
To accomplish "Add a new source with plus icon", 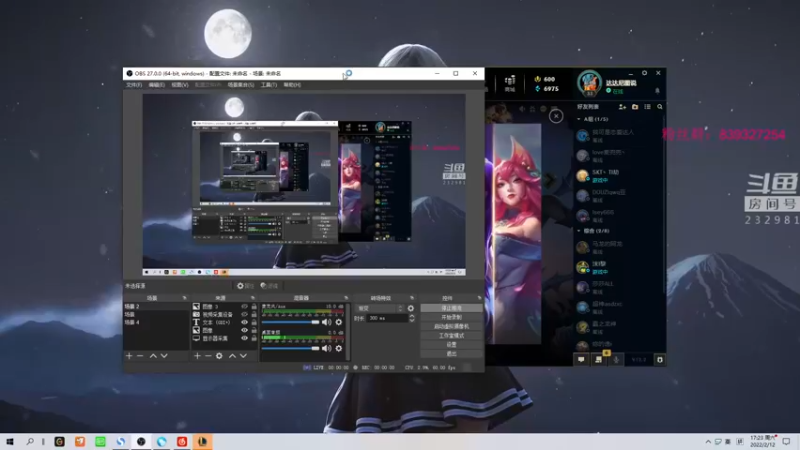I will click(x=197, y=356).
